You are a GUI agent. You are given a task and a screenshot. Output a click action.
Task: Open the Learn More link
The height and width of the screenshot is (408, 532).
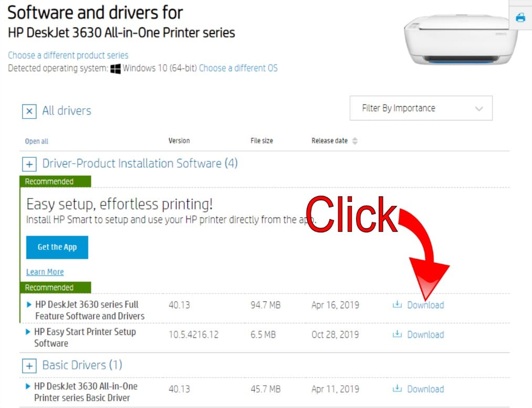point(45,272)
